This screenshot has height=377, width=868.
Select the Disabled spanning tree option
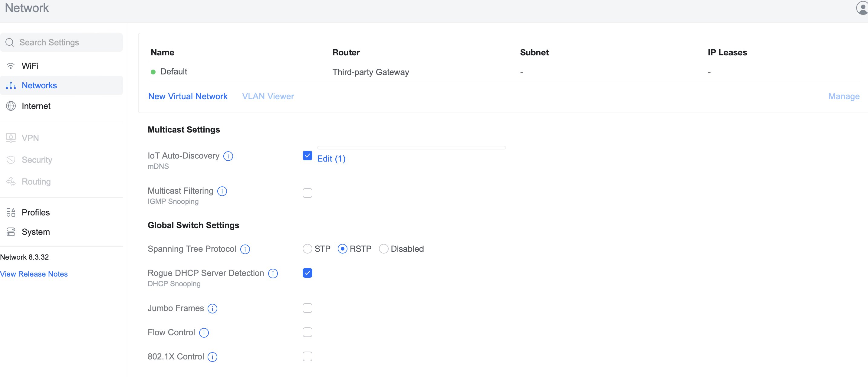383,249
